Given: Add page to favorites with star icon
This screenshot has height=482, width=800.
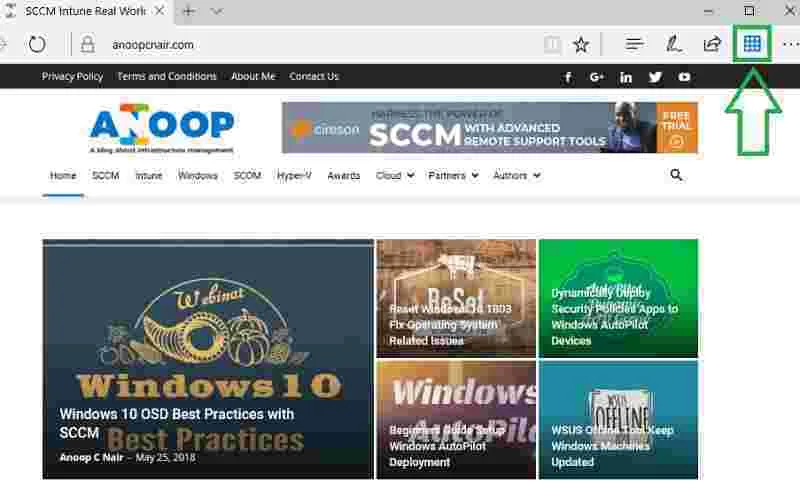Looking at the screenshot, I should click(581, 45).
